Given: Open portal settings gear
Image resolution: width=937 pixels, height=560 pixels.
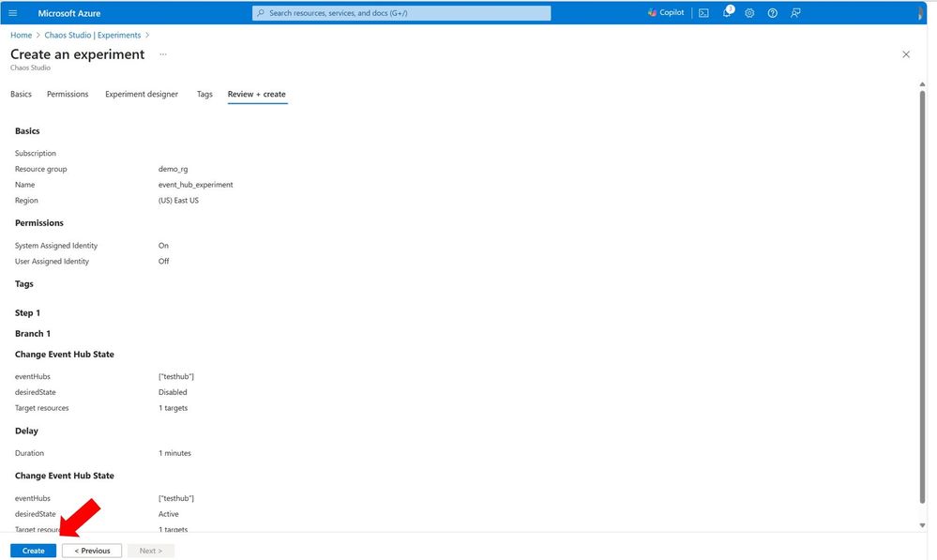Looking at the screenshot, I should (749, 12).
